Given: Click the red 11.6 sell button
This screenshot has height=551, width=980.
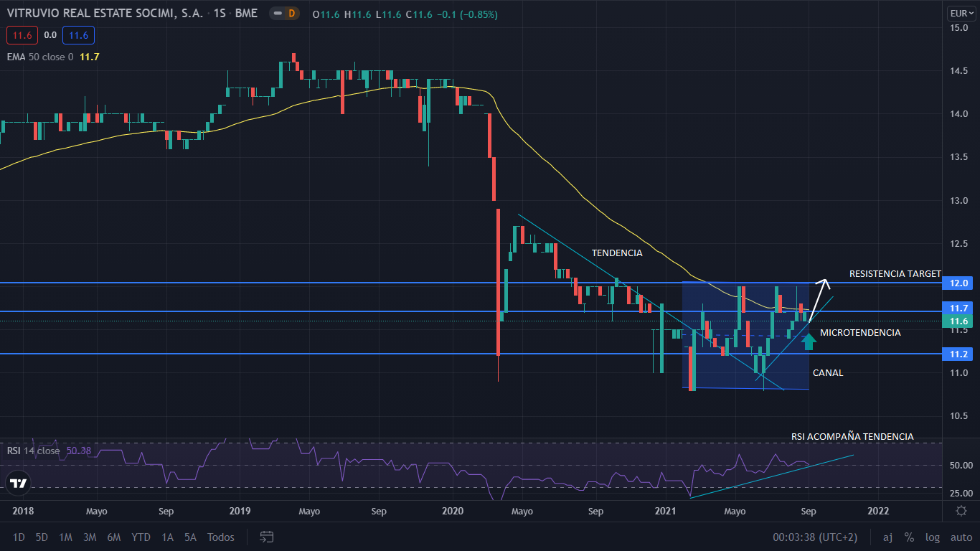Looking at the screenshot, I should click(21, 35).
